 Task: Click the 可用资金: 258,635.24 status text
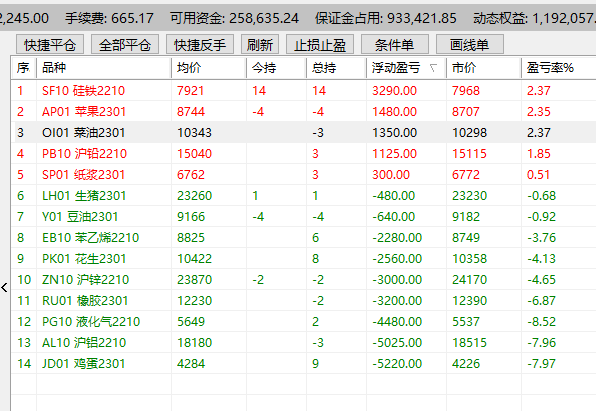tap(235, 18)
